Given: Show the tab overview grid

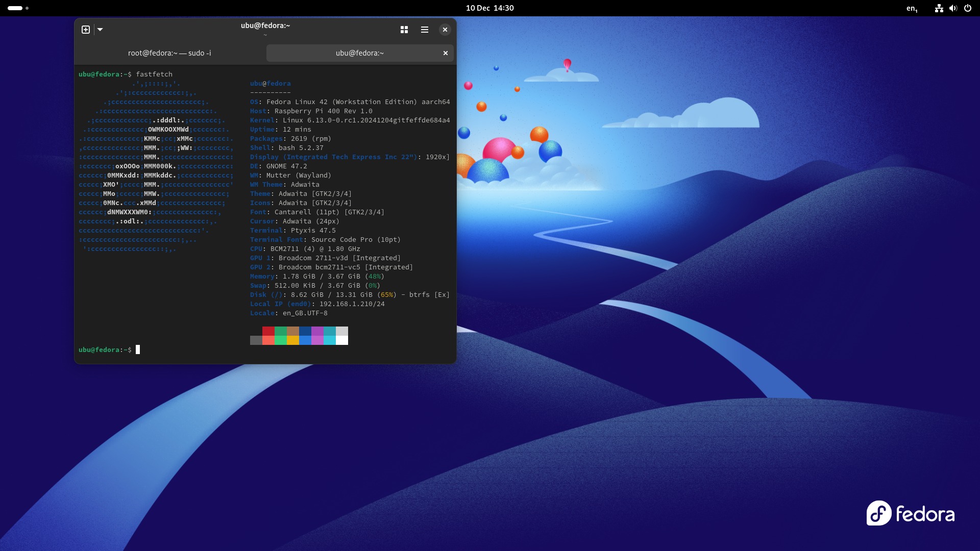Looking at the screenshot, I should 404,30.
